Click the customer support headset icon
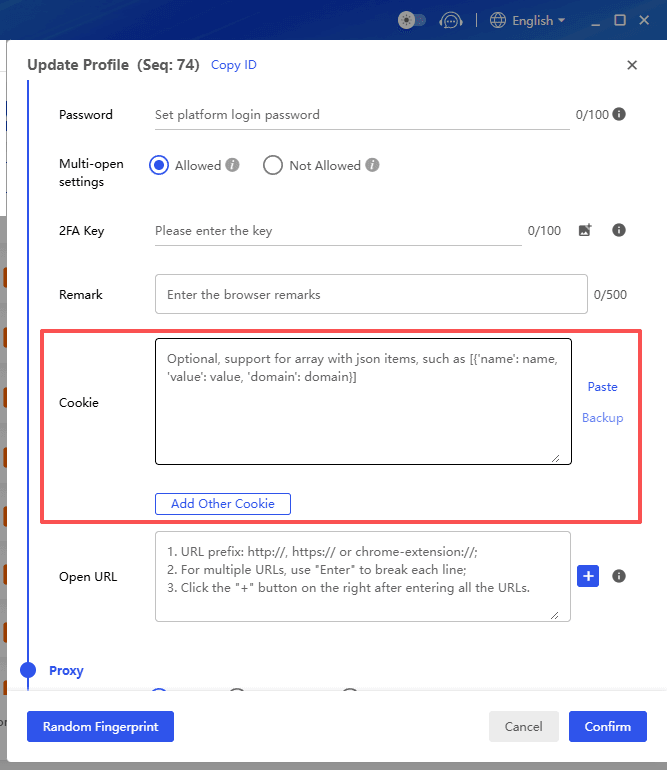667x770 pixels. pyautogui.click(x=449, y=20)
